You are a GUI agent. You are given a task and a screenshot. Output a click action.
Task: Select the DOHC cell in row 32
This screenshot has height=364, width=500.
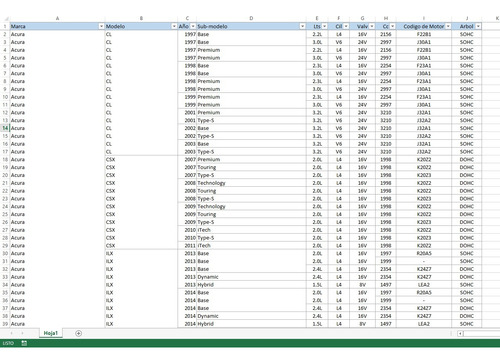point(467,269)
